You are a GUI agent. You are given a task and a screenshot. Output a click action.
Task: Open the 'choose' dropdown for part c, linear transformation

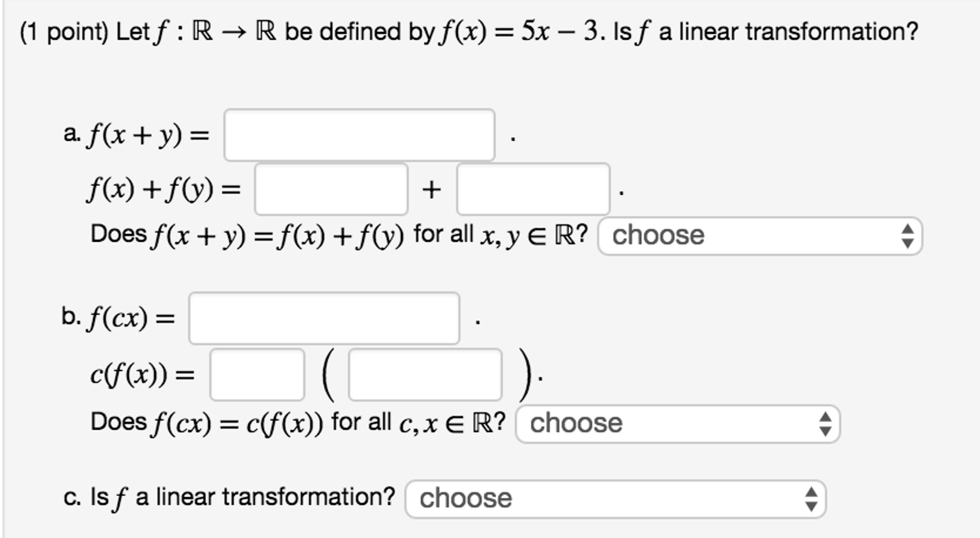615,499
